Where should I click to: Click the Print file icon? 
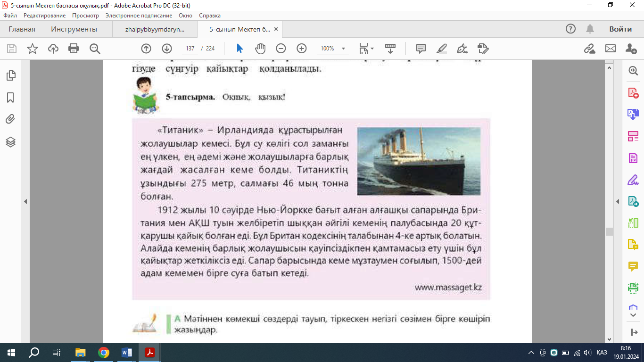point(74,49)
